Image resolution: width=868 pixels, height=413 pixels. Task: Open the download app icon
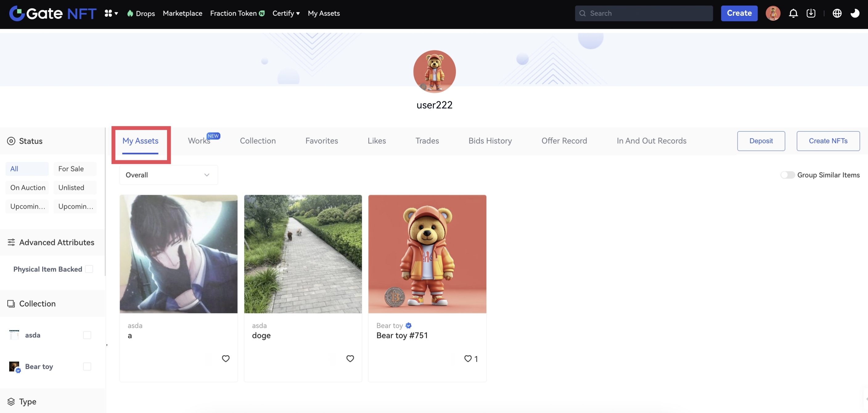click(x=811, y=14)
